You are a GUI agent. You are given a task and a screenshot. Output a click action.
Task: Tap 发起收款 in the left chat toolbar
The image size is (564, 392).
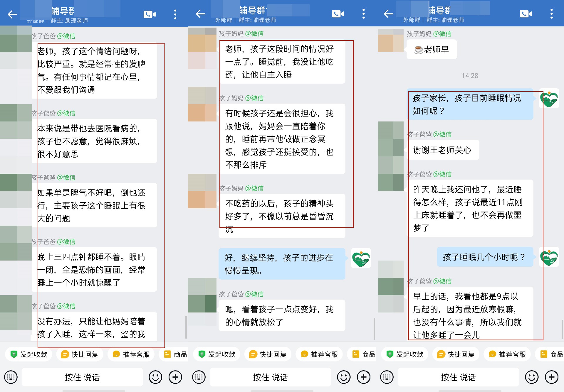tap(29, 354)
